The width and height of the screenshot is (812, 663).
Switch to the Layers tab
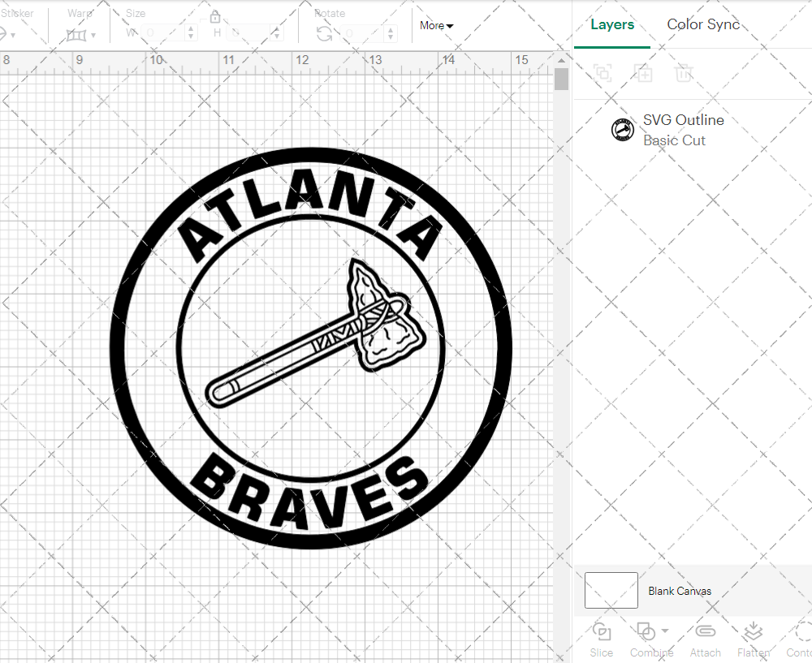(612, 24)
